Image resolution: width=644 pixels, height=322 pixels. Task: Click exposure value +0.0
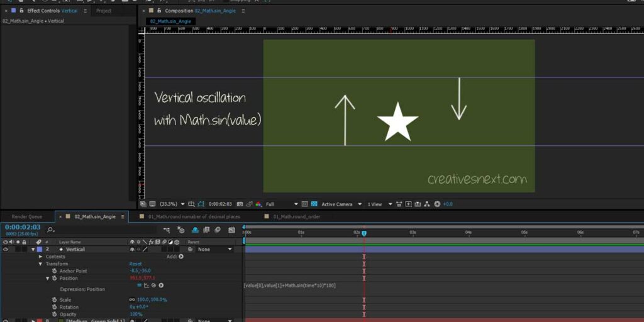click(448, 204)
